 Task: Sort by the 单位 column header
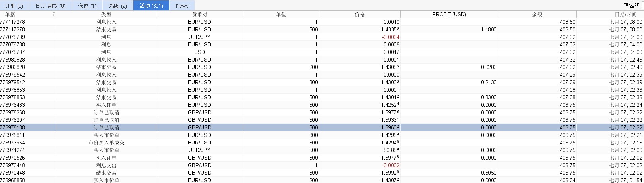(x=281, y=14)
